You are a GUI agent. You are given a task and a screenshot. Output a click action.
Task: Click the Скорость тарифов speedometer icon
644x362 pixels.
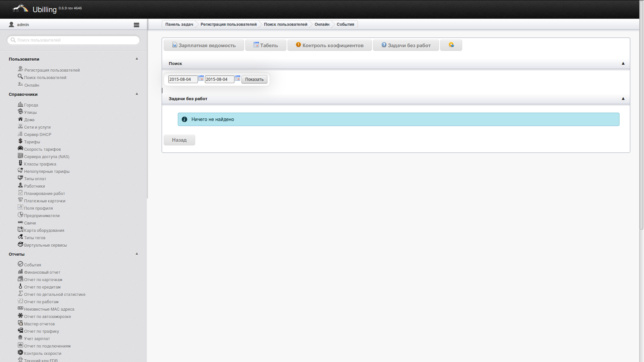pyautogui.click(x=20, y=148)
